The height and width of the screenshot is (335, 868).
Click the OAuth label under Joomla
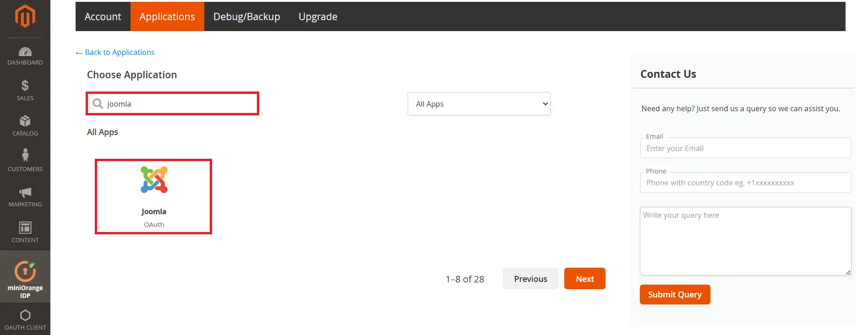point(154,225)
